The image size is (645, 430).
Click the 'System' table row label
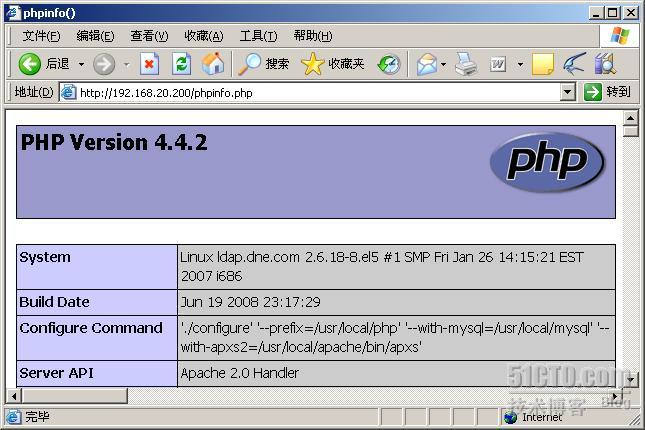tap(45, 257)
